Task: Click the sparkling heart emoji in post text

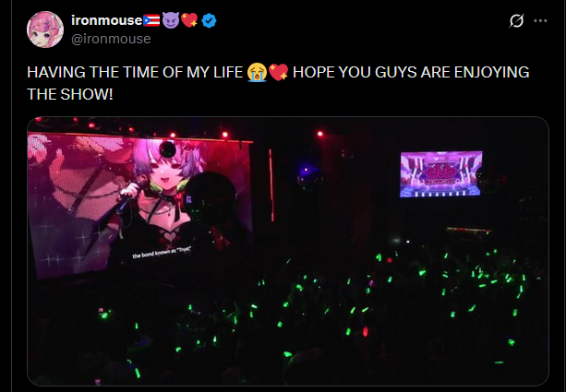Action: [x=278, y=73]
